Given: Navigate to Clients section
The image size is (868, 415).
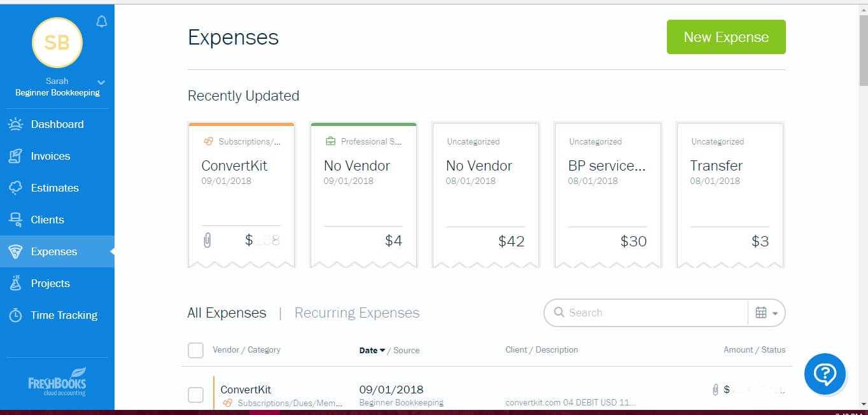Looking at the screenshot, I should click(x=57, y=220).
